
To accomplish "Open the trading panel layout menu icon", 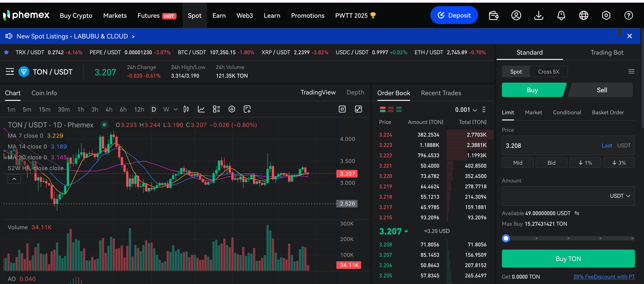I will pos(631,72).
